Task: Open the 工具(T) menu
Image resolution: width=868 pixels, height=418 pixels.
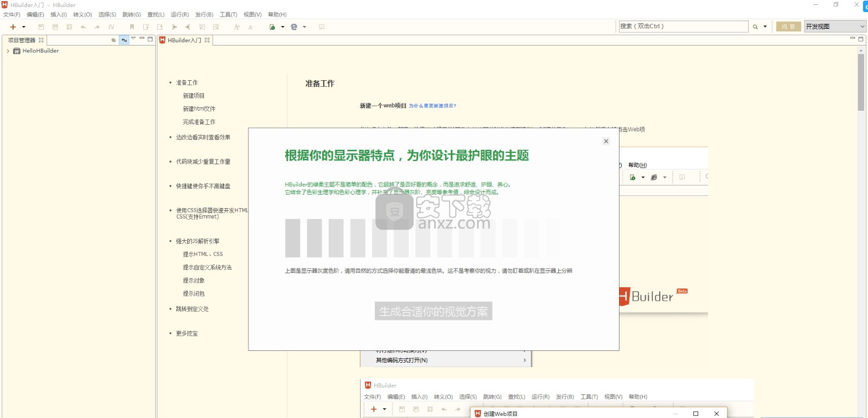Action: (x=228, y=15)
